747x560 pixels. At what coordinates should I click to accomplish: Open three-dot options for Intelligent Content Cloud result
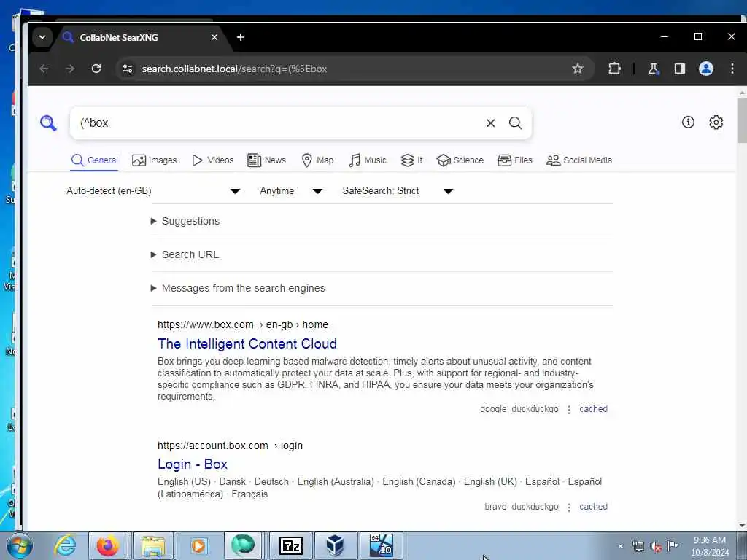tap(569, 410)
